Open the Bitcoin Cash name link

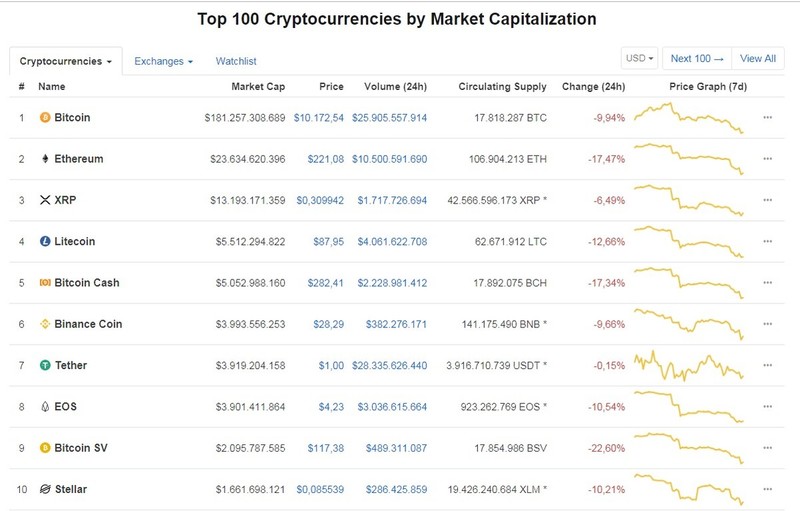tap(87, 283)
